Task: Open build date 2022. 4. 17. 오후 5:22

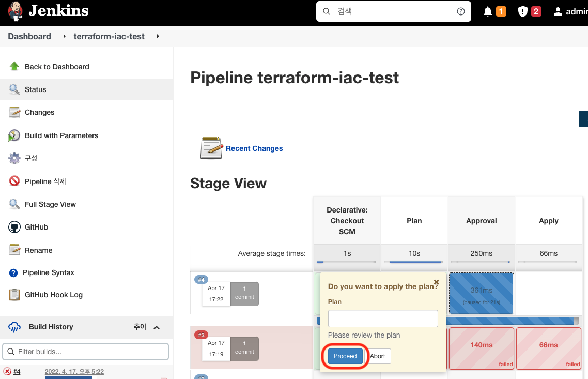Action: coord(74,371)
